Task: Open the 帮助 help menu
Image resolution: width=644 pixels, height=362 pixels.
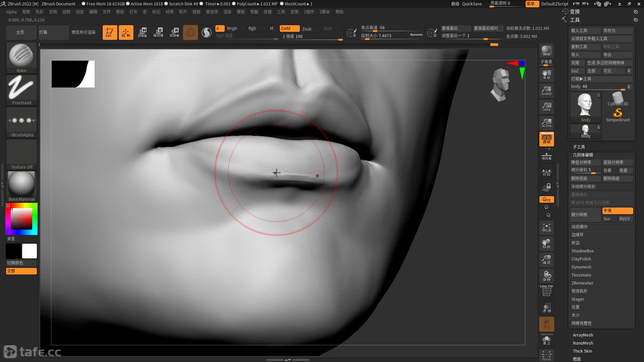Action: (x=339, y=12)
